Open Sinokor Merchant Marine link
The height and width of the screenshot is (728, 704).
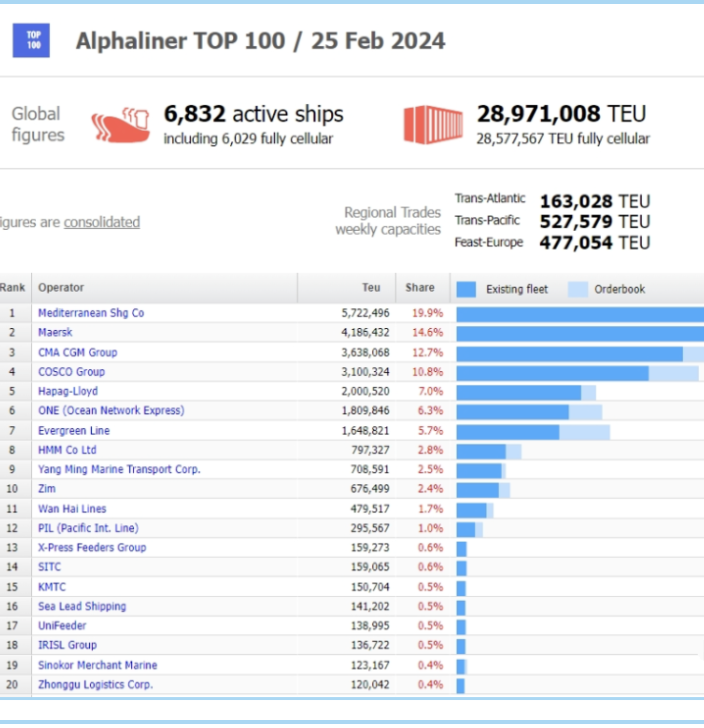pos(98,665)
